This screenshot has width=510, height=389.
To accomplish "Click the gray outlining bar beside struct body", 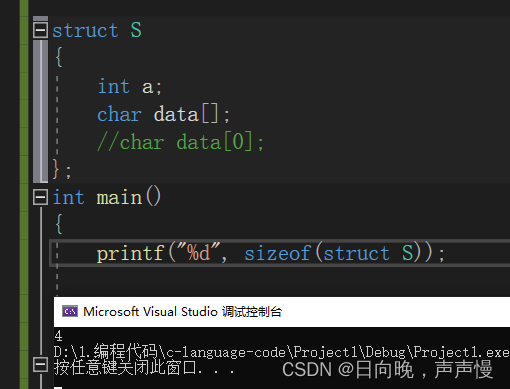I will [40, 111].
